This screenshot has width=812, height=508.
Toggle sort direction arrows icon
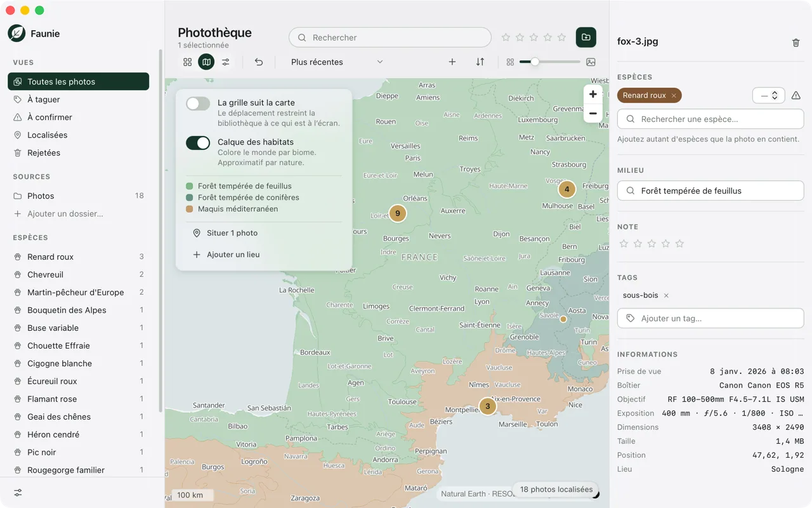click(x=480, y=62)
